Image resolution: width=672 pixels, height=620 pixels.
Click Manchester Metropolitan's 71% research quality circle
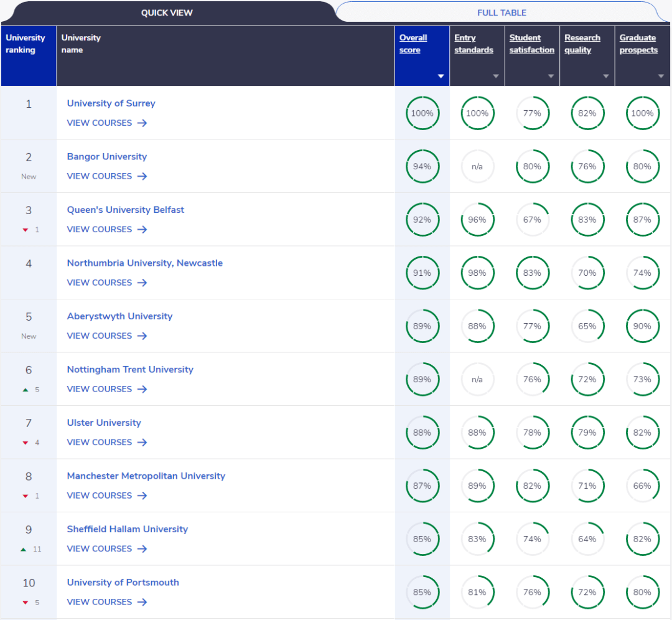point(587,486)
